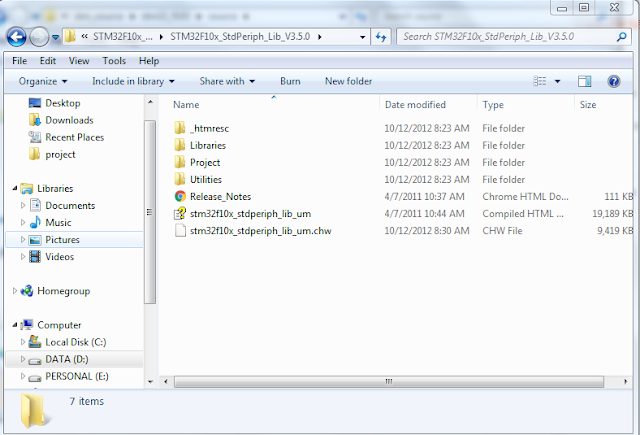
Task: Click the file list horizontal scrollbar
Action: pyautogui.click(x=389, y=382)
